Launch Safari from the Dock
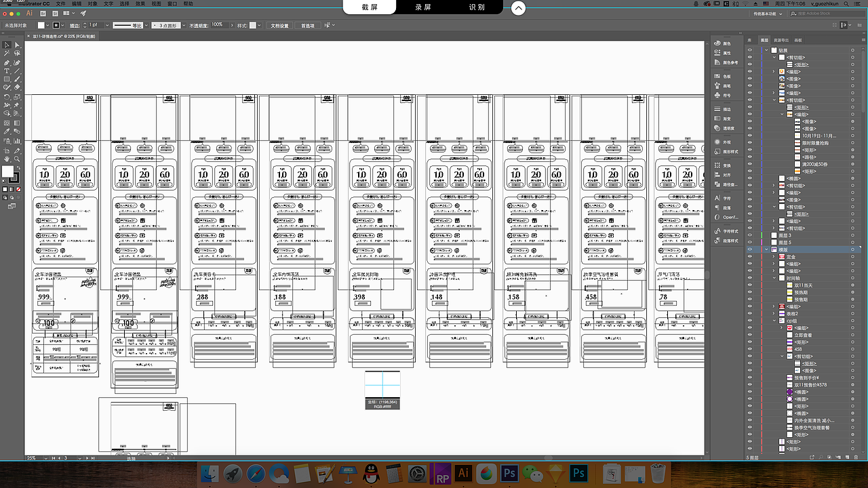 tap(256, 473)
